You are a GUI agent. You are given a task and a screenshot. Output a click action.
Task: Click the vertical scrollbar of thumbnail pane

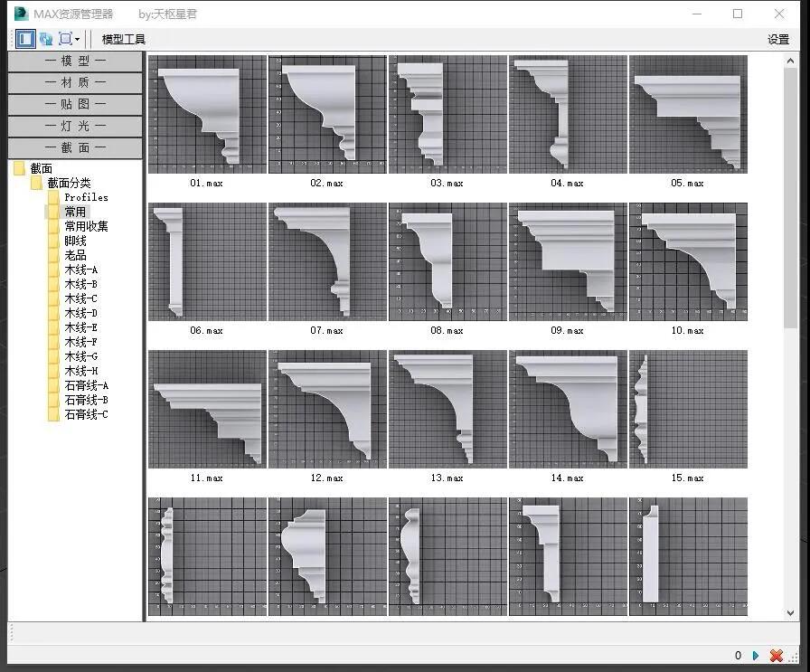click(792, 335)
